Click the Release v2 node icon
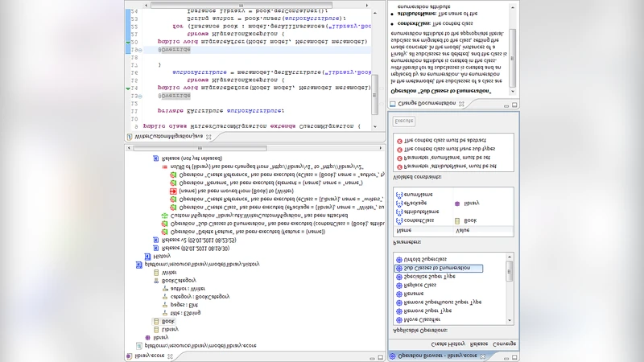 [x=155, y=240]
